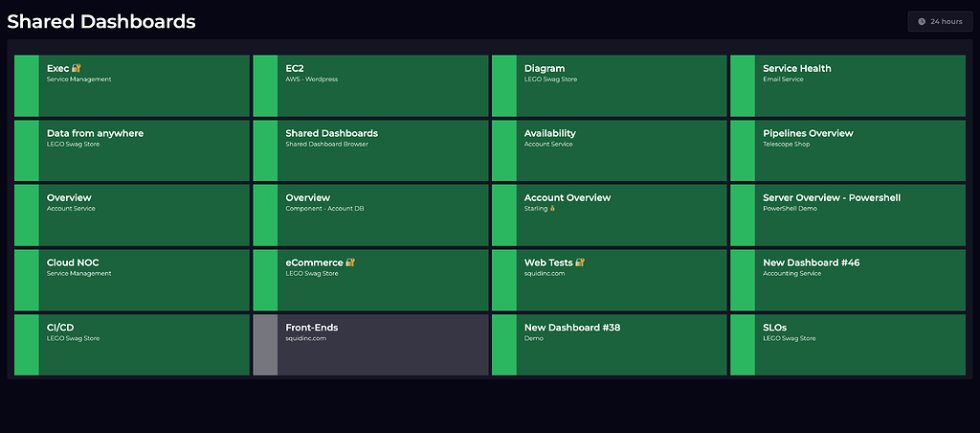Click 'squidinc.com' under Front-Ends
This screenshot has width=980, height=433.
coord(305,338)
